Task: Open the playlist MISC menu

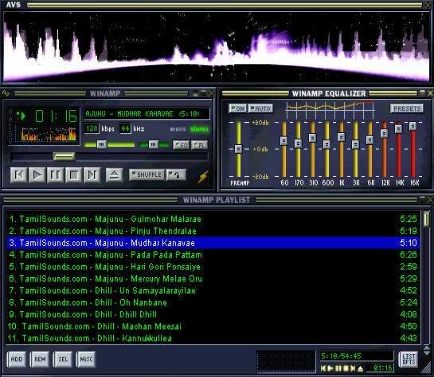Action: click(x=86, y=359)
